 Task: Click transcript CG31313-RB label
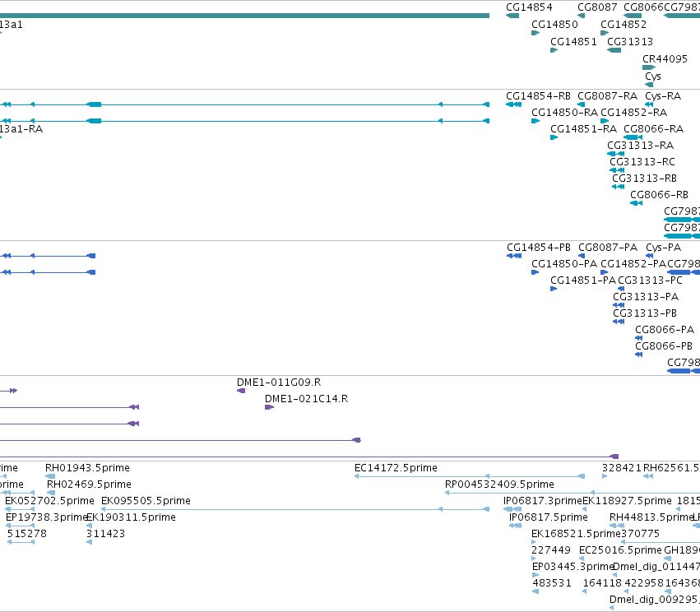[644, 178]
